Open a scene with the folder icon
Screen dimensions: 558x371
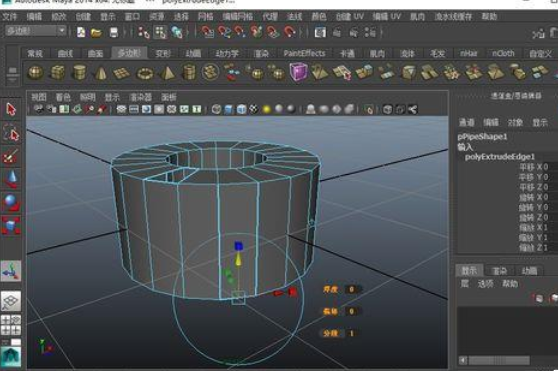96,33
